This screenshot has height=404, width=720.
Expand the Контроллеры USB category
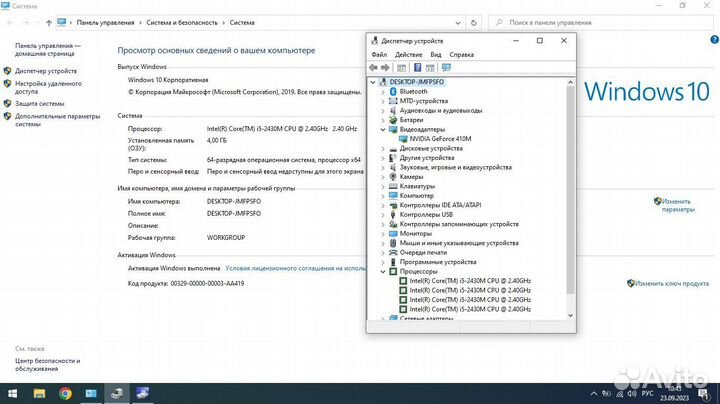point(383,214)
